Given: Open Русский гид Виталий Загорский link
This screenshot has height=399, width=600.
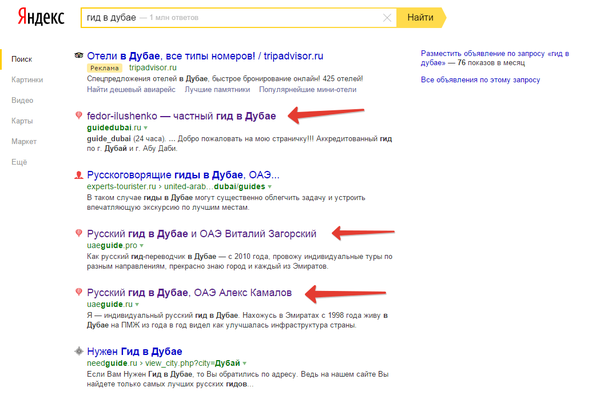Looking at the screenshot, I should (202, 234).
